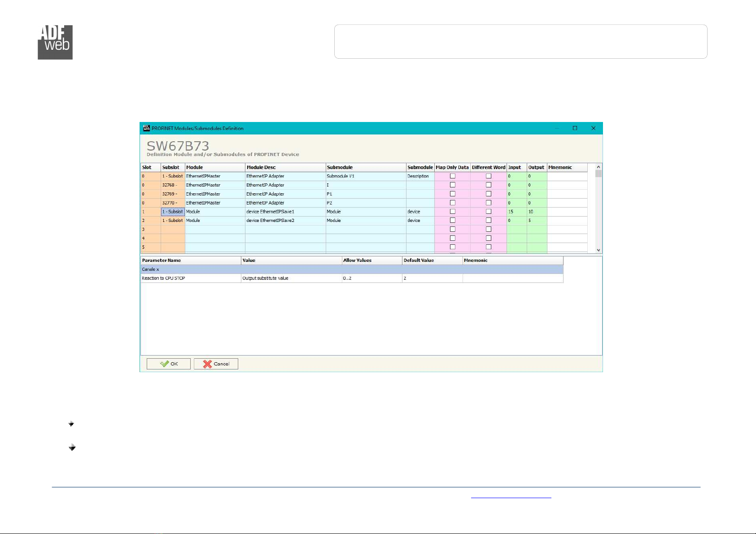Viewport: 756px width, 534px height.
Task: Tick Map Only Data for subslot 32768 row
Action: pos(453,185)
